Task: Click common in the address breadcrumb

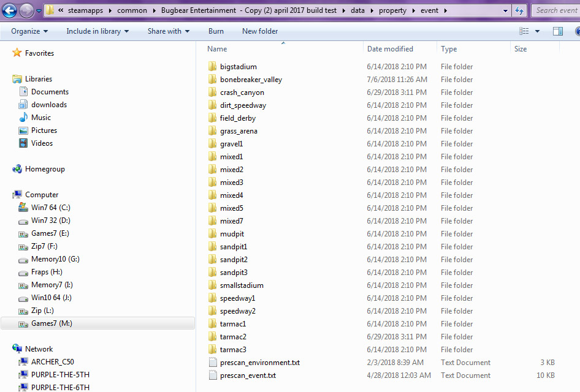Action: pos(132,10)
